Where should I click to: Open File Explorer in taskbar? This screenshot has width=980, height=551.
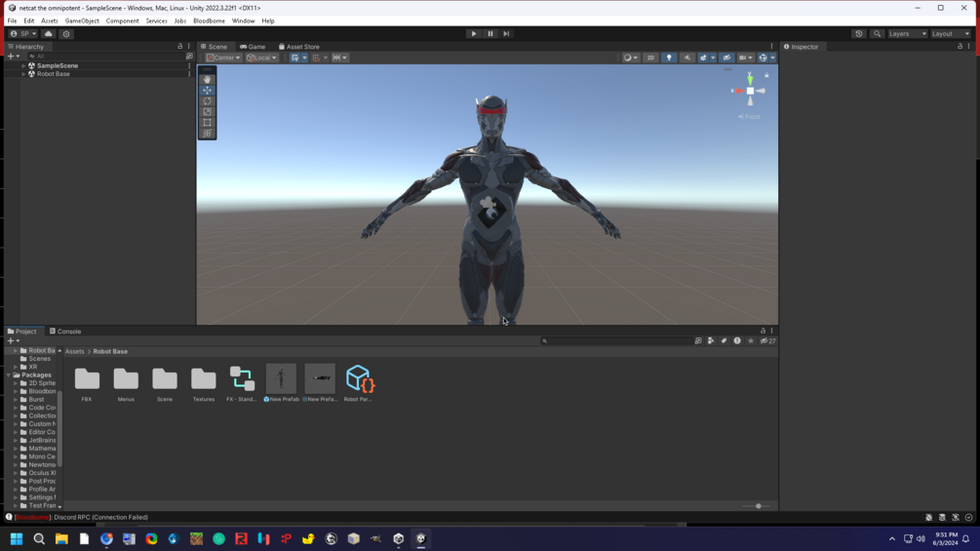tap(61, 538)
